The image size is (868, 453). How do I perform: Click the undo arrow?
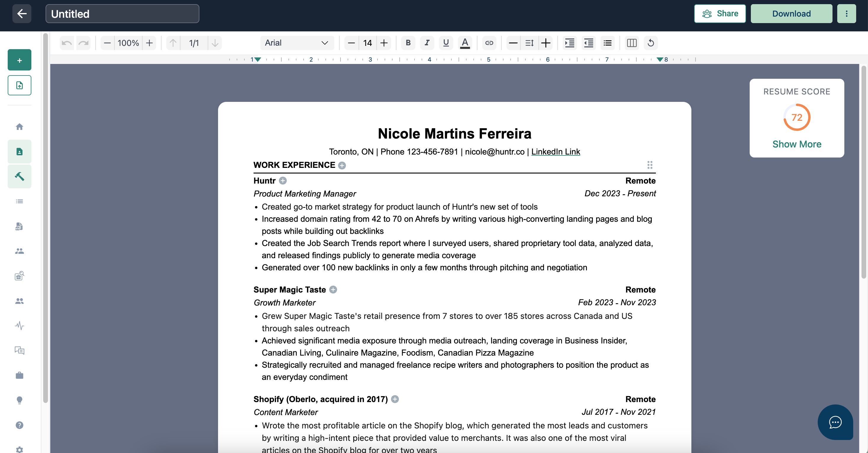coord(67,43)
